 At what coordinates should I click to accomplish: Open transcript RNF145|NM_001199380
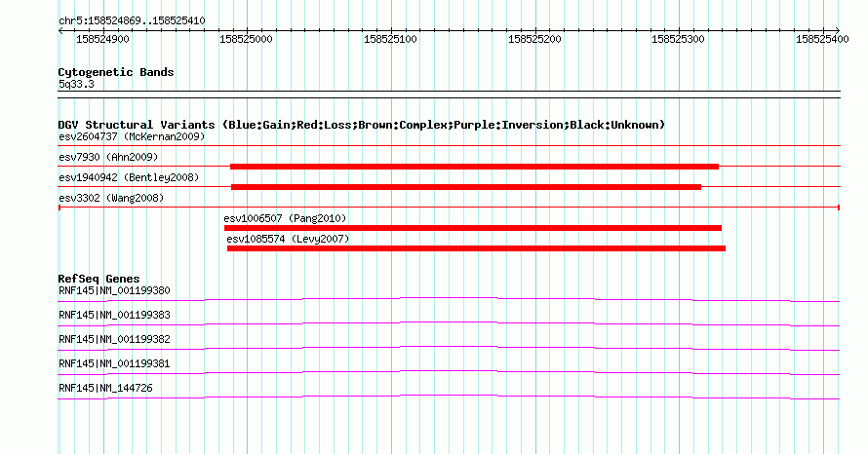point(114,291)
